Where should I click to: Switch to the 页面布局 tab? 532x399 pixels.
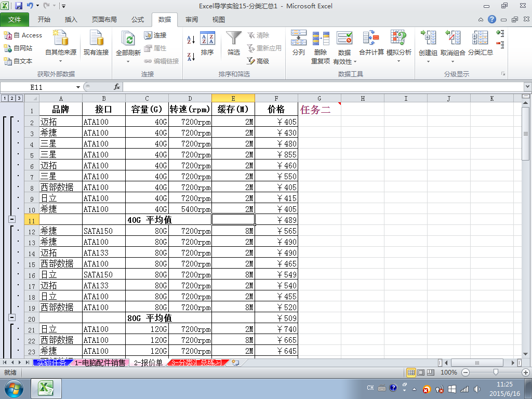(104, 20)
